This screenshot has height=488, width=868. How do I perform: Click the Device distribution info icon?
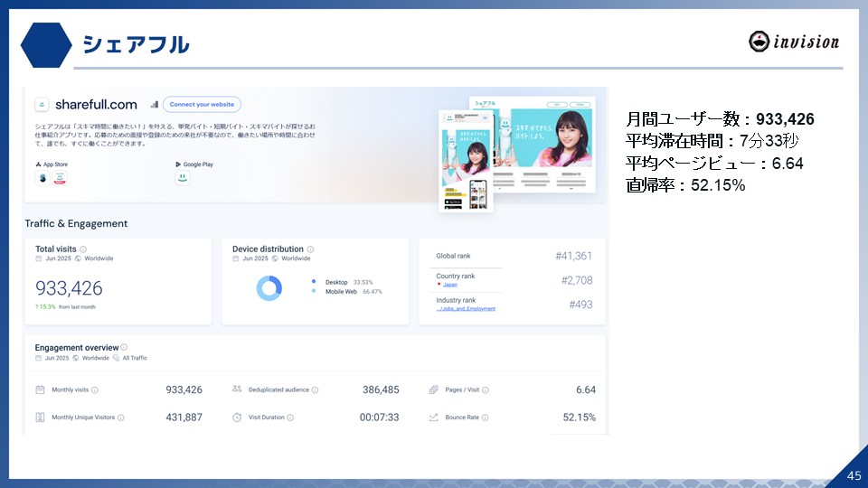[x=310, y=249]
